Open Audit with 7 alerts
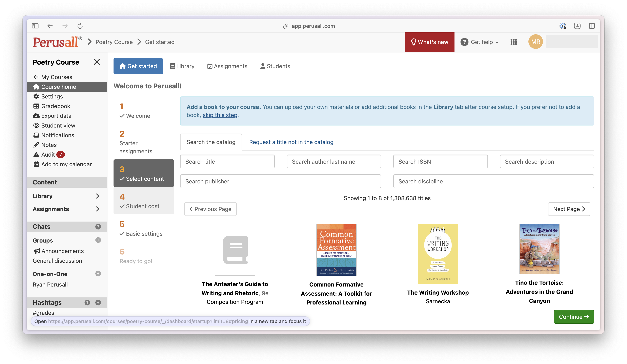Screen dimensions: 627x364 click(49, 155)
